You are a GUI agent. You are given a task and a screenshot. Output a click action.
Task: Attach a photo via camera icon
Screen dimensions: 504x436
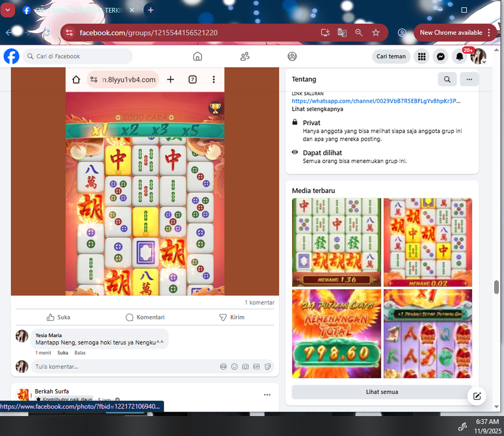pos(245,367)
